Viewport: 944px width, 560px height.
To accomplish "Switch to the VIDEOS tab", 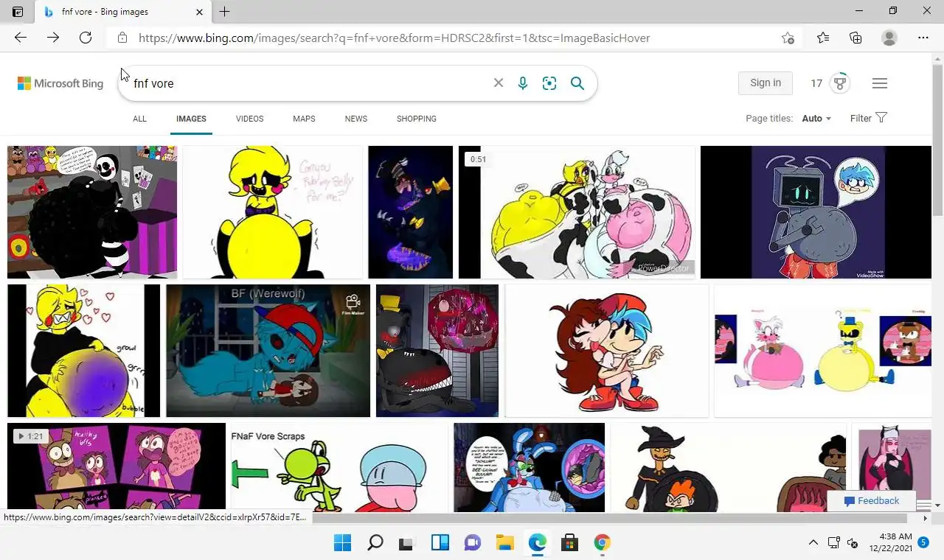I will 249,119.
